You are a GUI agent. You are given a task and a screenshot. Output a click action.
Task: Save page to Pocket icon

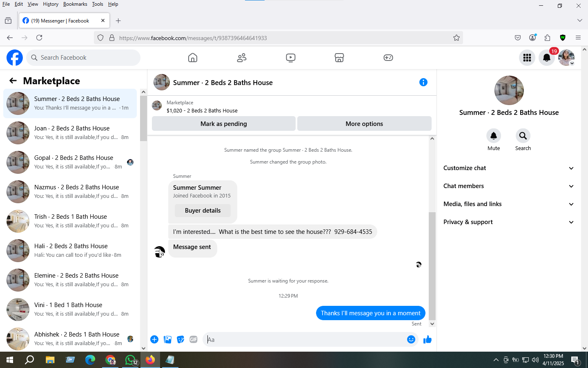518,38
